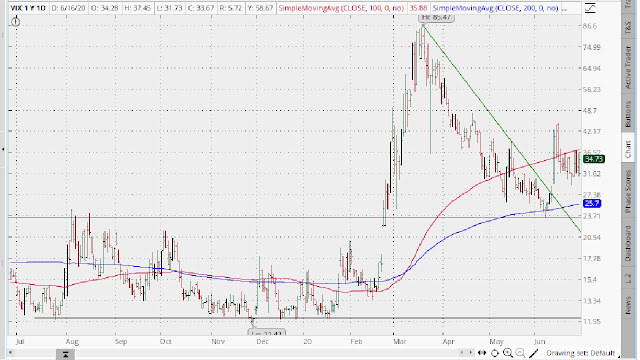This screenshot has height=360, width=640.
Task: Open the chart scale settings icon
Action: pos(590,8)
